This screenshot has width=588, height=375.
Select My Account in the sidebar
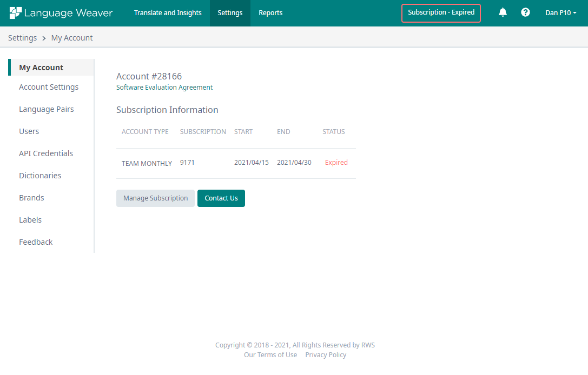pos(51,68)
